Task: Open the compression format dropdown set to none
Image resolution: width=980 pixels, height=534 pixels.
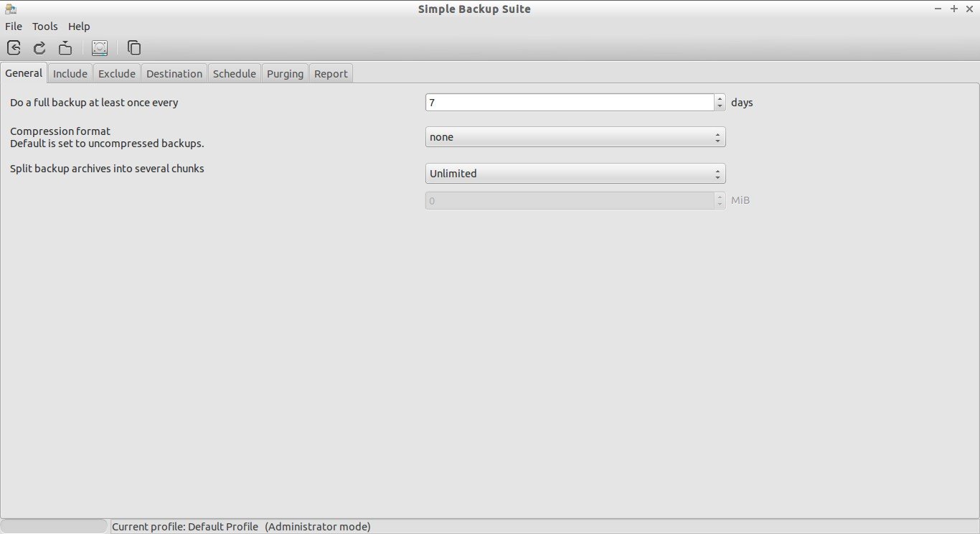Action: 575,137
